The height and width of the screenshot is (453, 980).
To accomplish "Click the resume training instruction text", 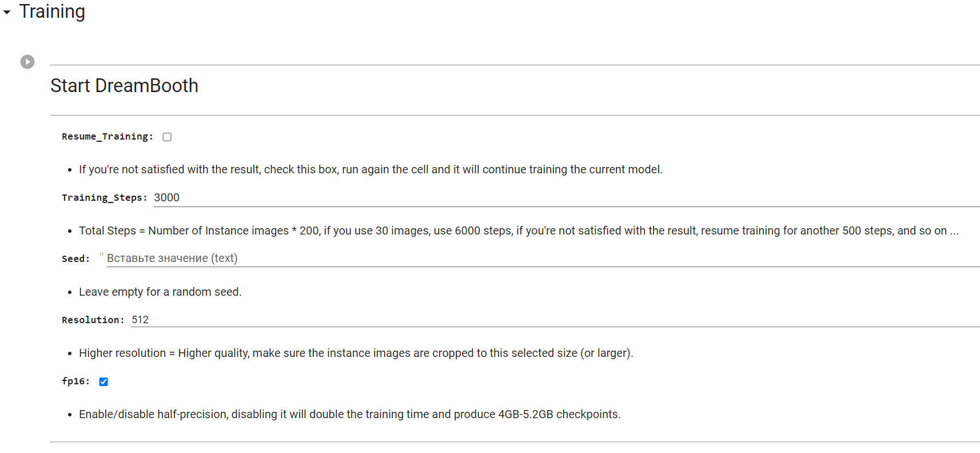I will coord(371,170).
